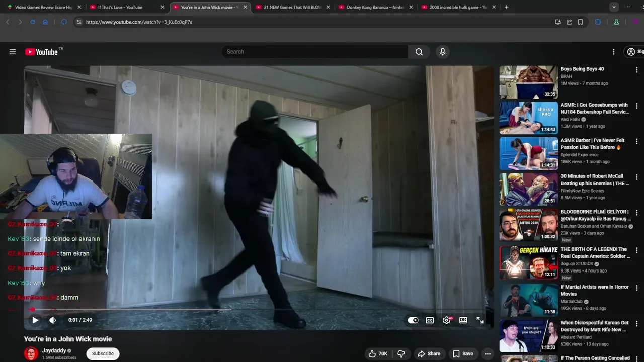Open When Disrespectful Karens Get Destroyed title

point(595,326)
